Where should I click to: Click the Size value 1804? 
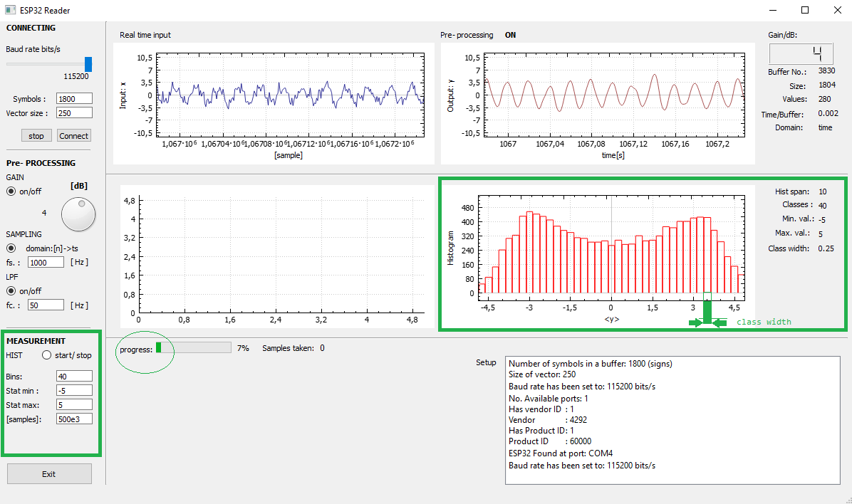827,85
